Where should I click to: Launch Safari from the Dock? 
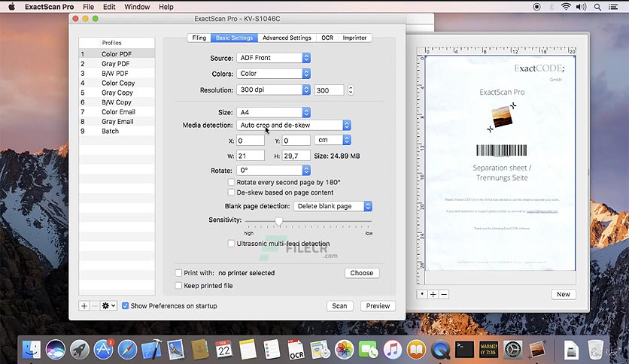point(128,349)
